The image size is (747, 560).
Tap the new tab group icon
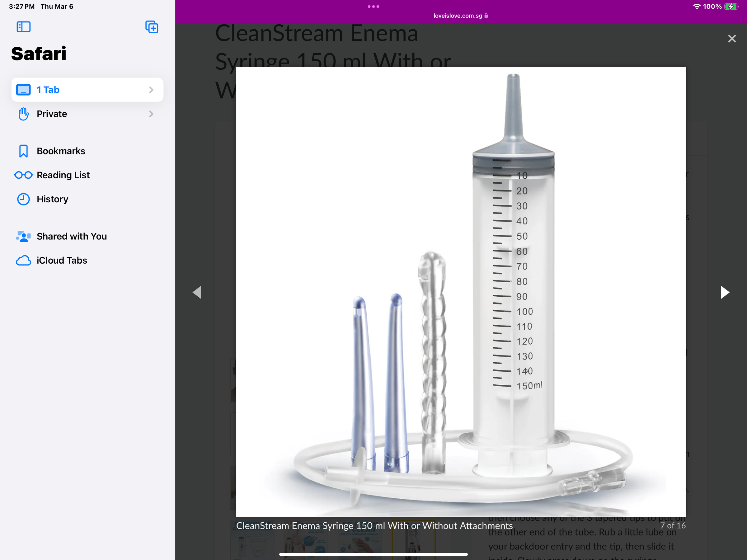pos(152,27)
